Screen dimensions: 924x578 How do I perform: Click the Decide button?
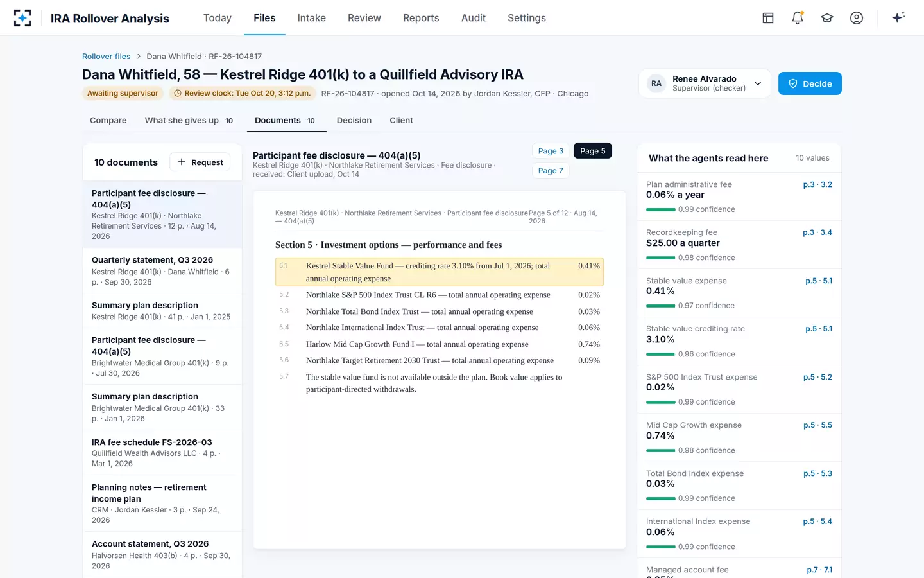click(x=810, y=83)
